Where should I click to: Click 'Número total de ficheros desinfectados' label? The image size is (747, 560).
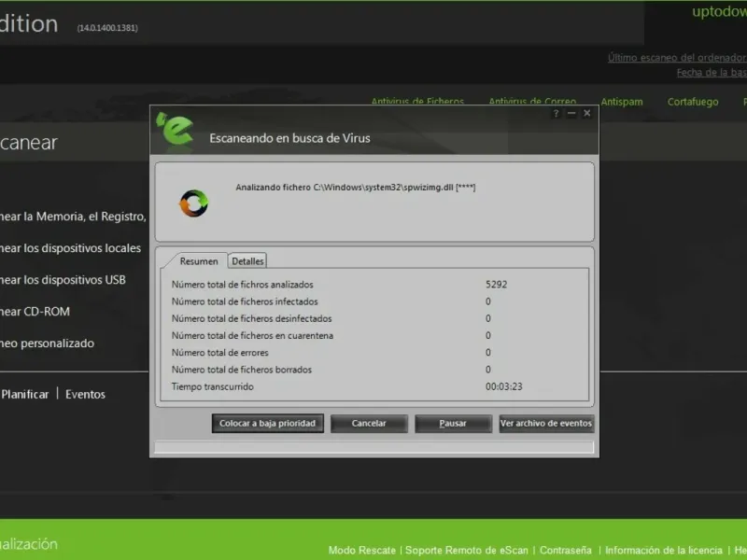(x=251, y=318)
